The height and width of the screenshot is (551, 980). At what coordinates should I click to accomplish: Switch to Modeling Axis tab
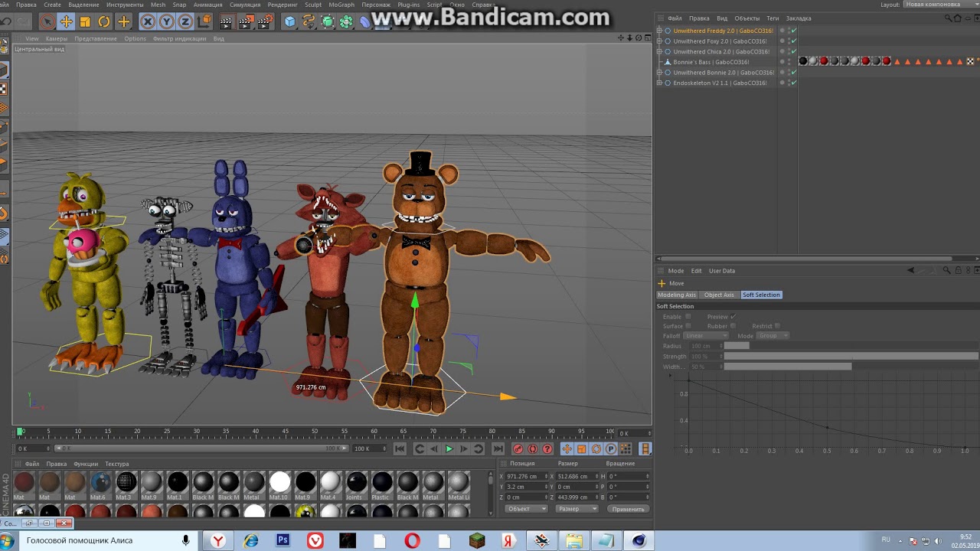click(677, 295)
